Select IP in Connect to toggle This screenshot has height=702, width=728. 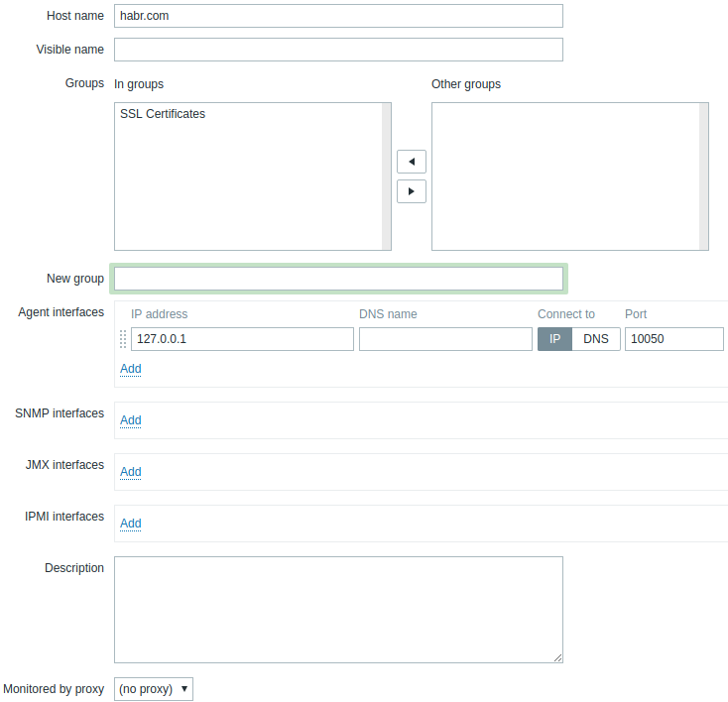555,339
